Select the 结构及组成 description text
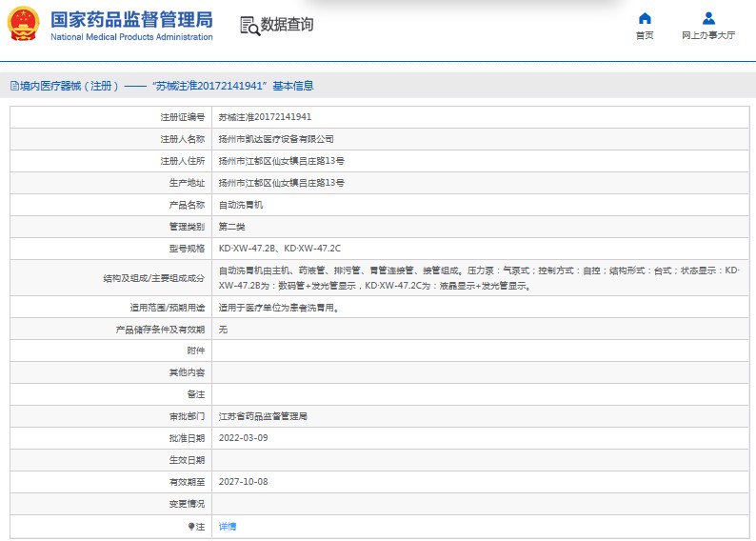 479,278
